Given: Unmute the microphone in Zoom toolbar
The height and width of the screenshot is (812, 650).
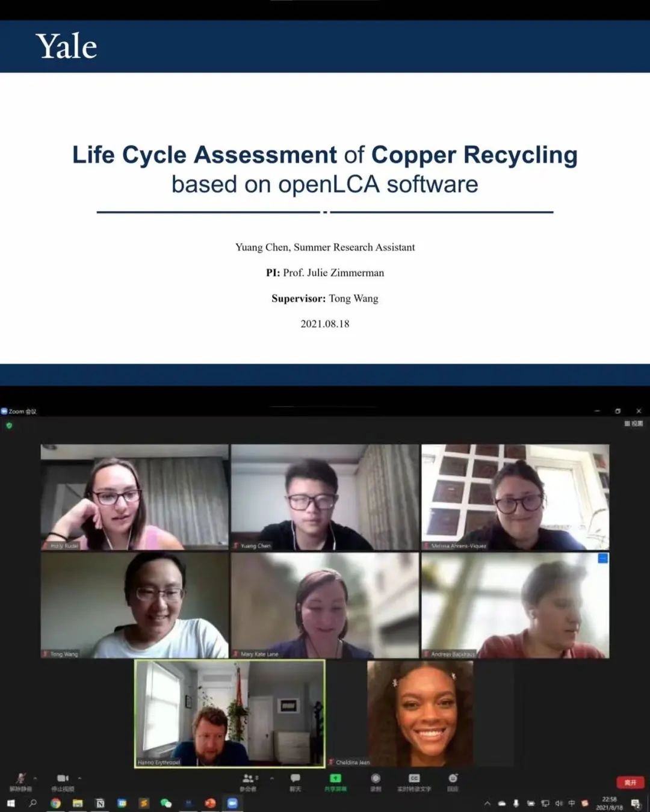Looking at the screenshot, I should coord(20,780).
